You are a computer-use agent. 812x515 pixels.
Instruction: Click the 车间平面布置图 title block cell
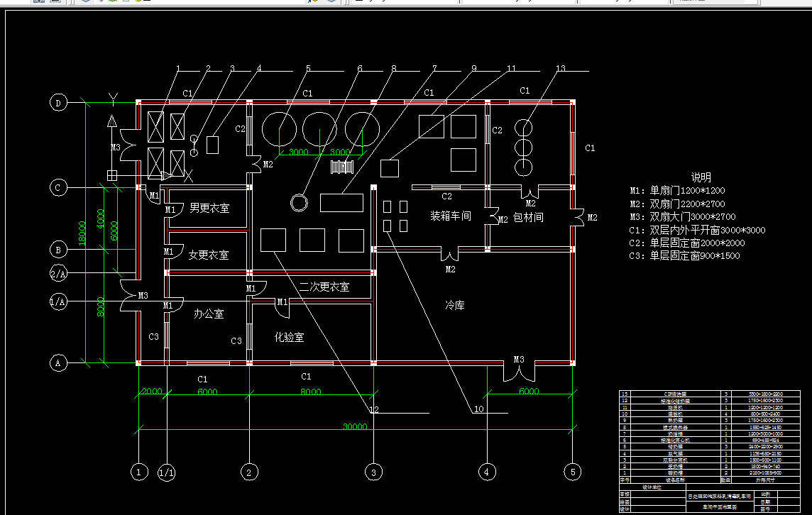(x=720, y=507)
